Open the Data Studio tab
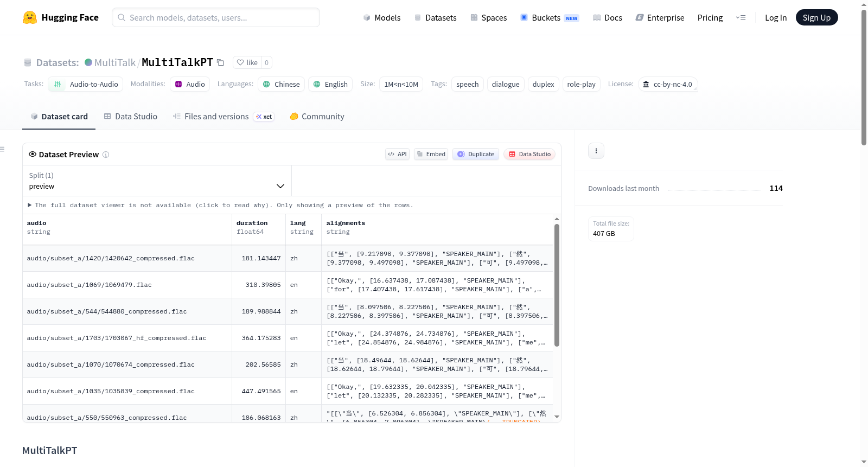868x467 pixels. click(x=131, y=117)
